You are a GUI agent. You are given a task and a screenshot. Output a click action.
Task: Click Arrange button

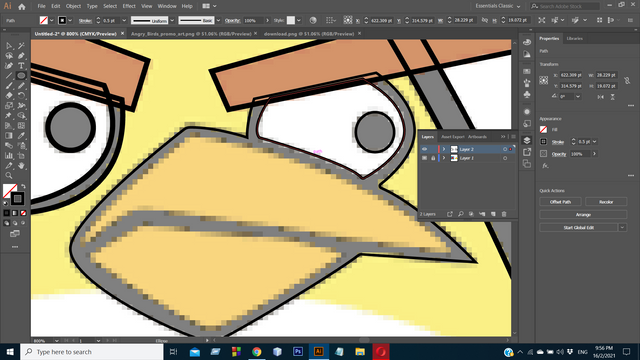pos(583,215)
